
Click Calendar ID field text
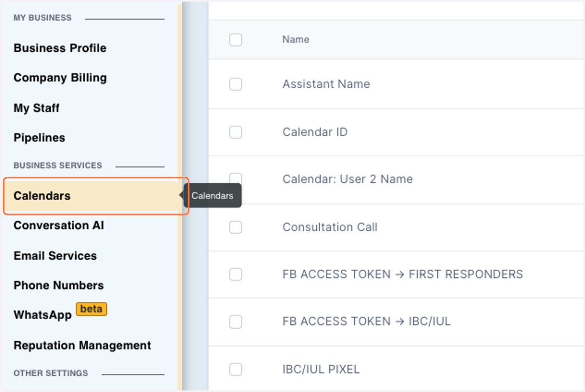point(315,132)
